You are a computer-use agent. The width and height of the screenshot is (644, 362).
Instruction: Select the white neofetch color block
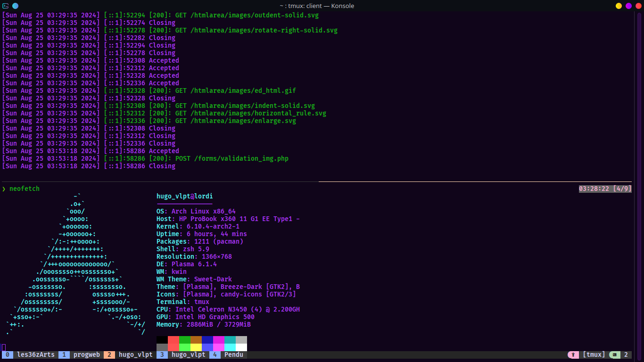tap(241, 347)
